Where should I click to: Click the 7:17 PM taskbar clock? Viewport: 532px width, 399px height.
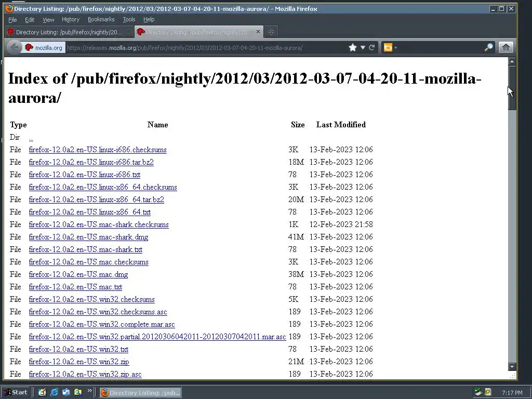point(512,393)
